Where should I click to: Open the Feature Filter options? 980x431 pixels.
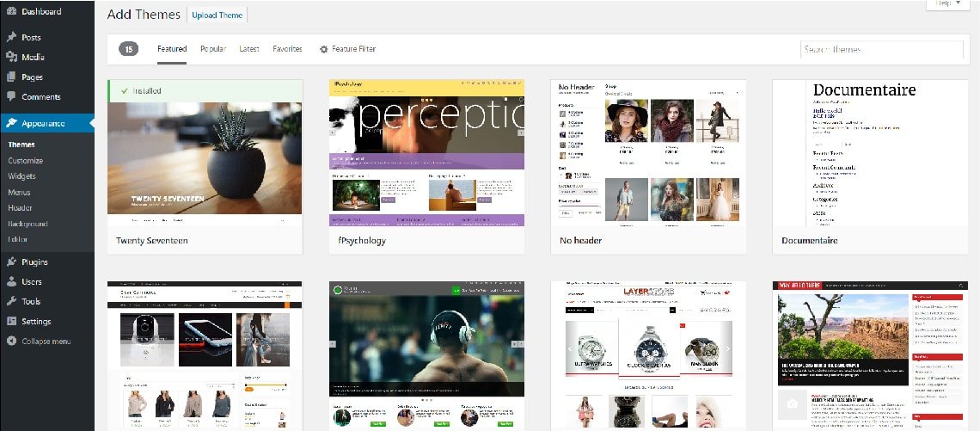[x=347, y=49]
